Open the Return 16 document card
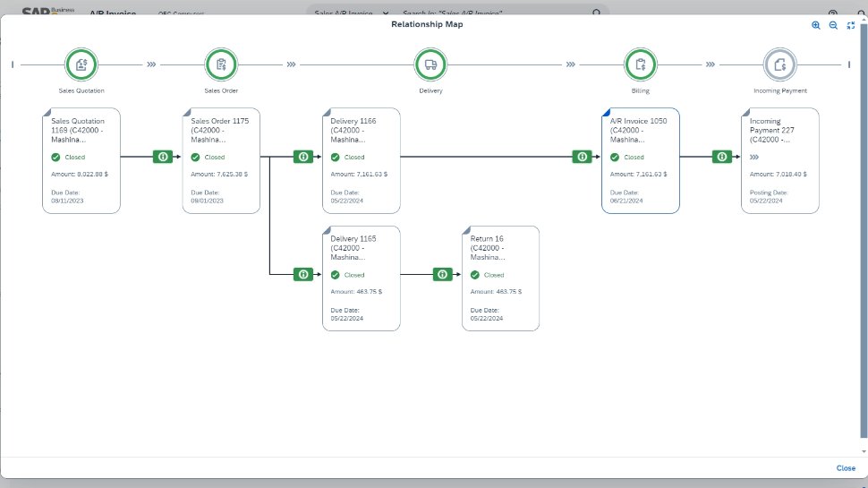Screen dimensions: 868x488 [x=500, y=278]
